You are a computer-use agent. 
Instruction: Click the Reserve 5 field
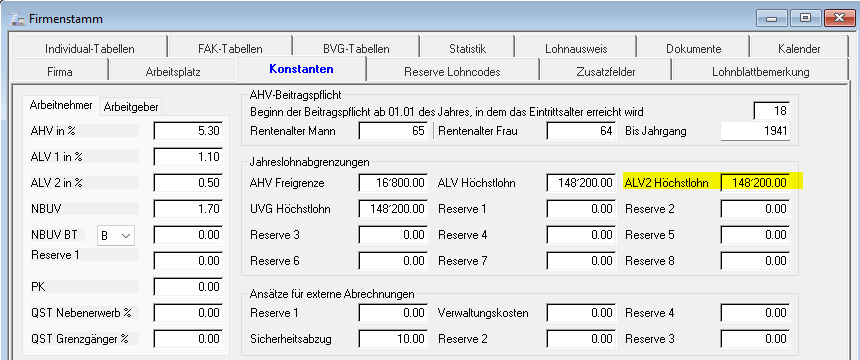[x=755, y=235]
